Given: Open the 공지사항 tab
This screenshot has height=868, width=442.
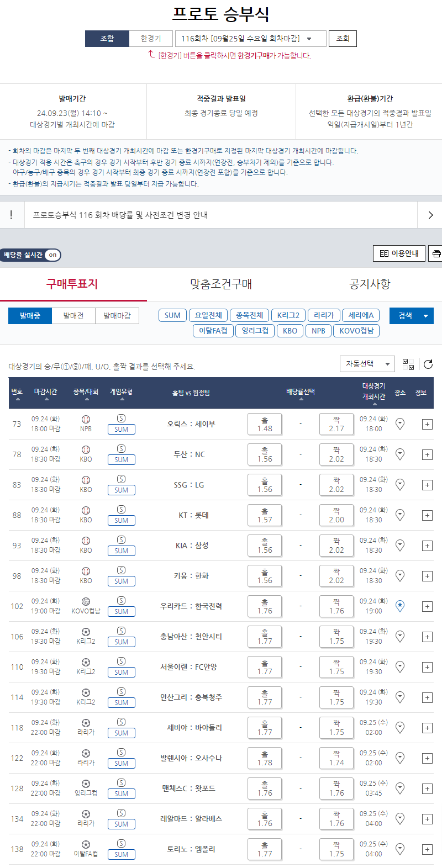Looking at the screenshot, I should click(x=369, y=284).
